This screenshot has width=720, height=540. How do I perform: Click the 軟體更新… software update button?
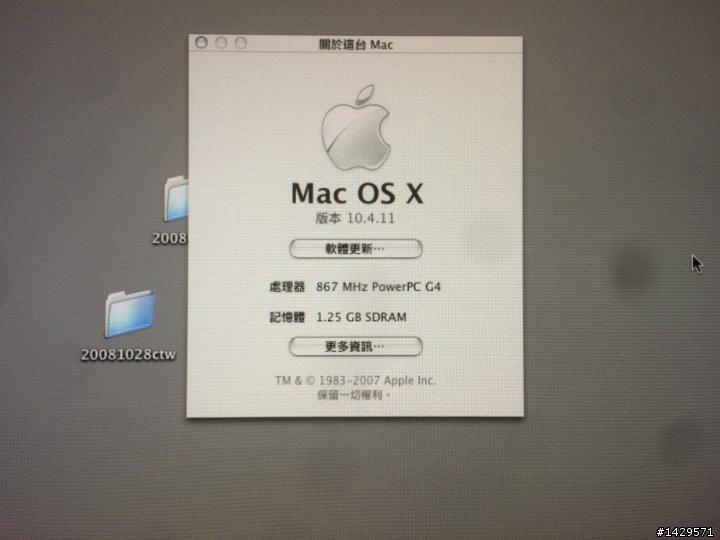[x=355, y=249]
